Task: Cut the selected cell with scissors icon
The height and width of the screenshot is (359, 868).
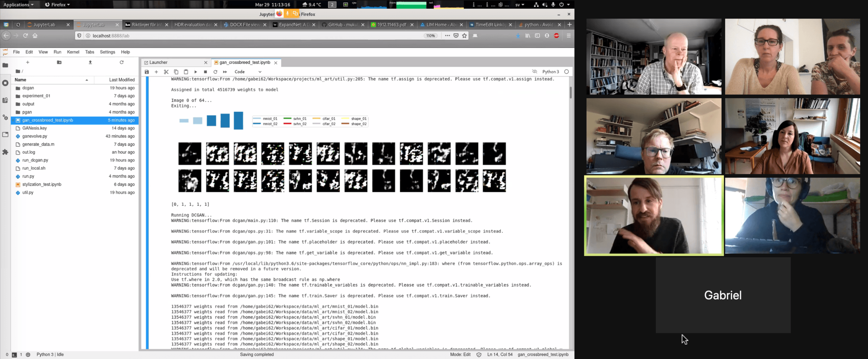Action: (x=166, y=72)
